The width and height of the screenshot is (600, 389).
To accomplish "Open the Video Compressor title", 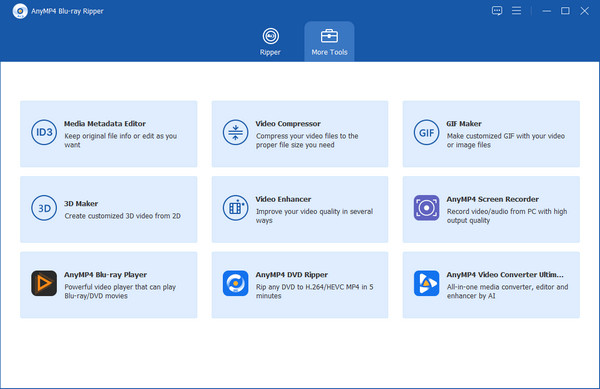I will (288, 124).
